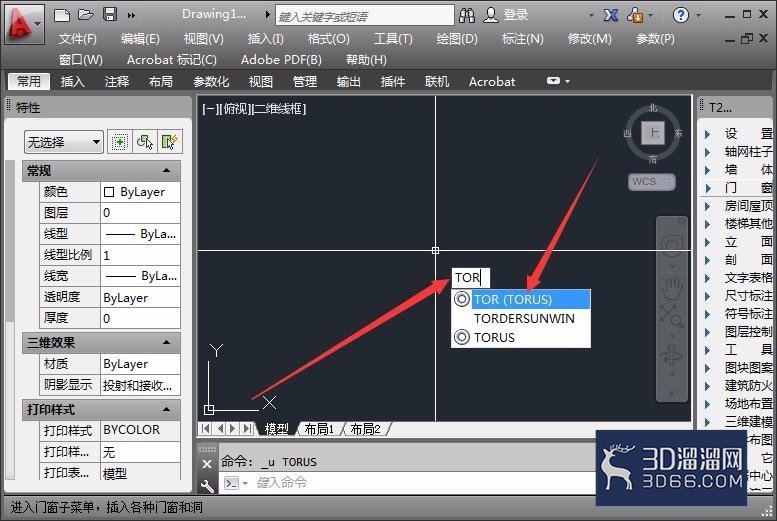The height and width of the screenshot is (521, 777).
Task: Click the Orbit icon on navigation bar
Action: coord(671,354)
